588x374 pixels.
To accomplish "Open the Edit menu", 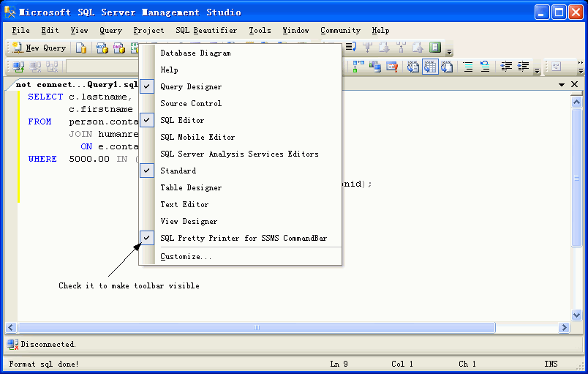I will [x=50, y=31].
